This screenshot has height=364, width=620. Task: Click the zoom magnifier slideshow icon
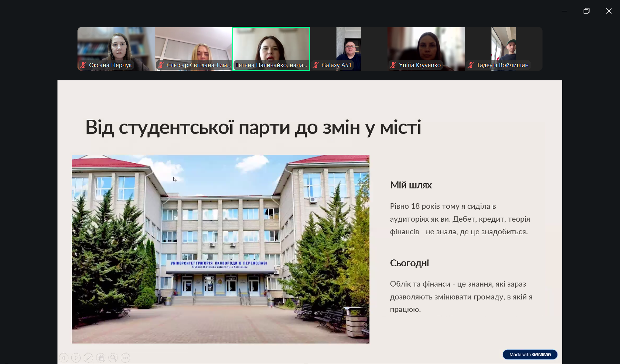113,358
